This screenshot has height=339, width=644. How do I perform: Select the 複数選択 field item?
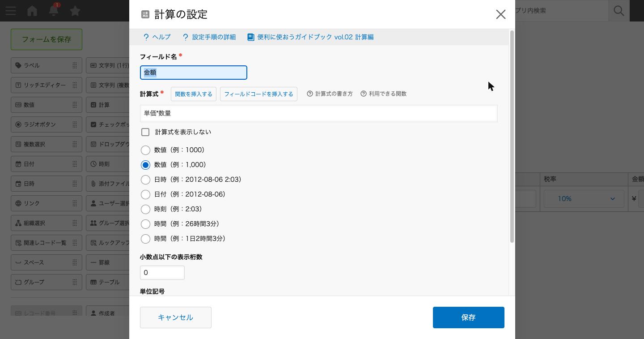[47, 144]
